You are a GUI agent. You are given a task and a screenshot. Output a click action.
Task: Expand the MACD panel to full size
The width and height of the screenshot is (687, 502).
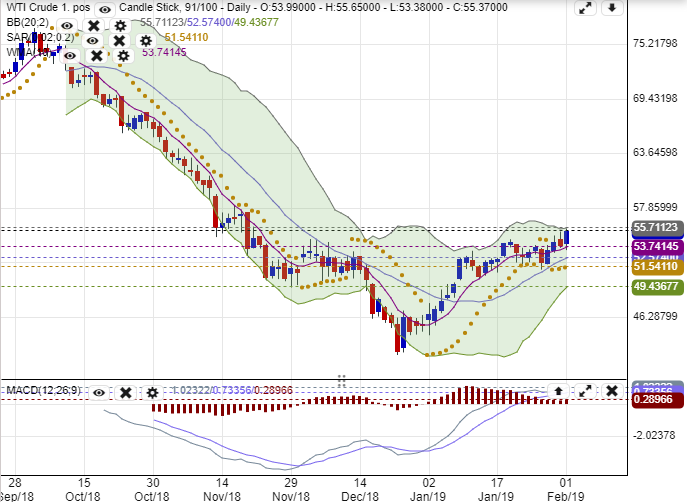pyautogui.click(x=585, y=391)
